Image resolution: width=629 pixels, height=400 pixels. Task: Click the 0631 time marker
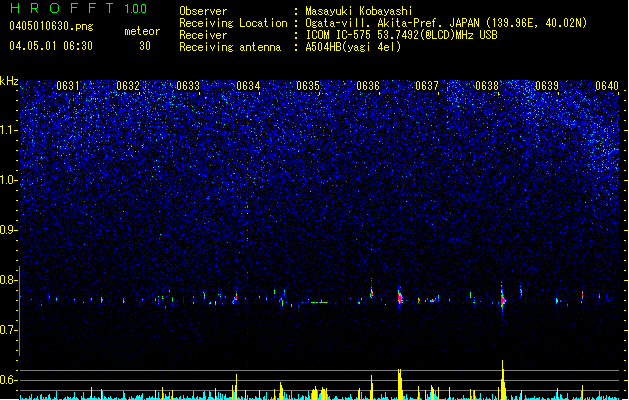coord(68,86)
